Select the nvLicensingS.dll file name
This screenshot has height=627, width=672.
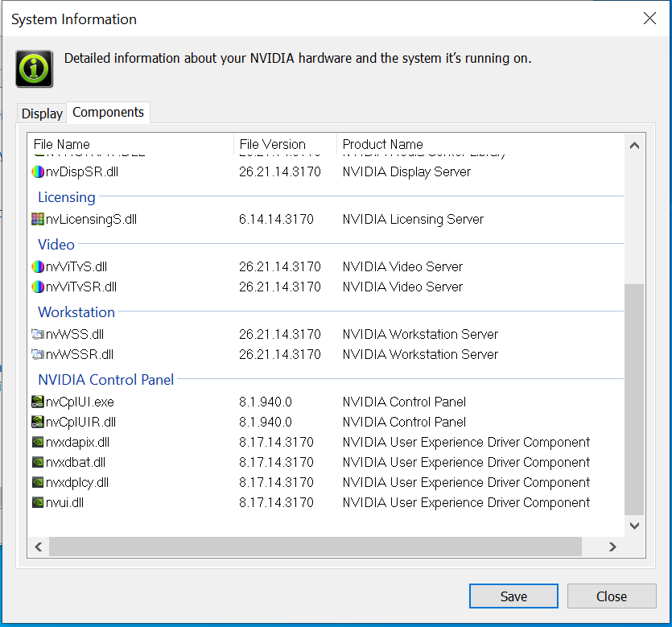pyautogui.click(x=91, y=220)
